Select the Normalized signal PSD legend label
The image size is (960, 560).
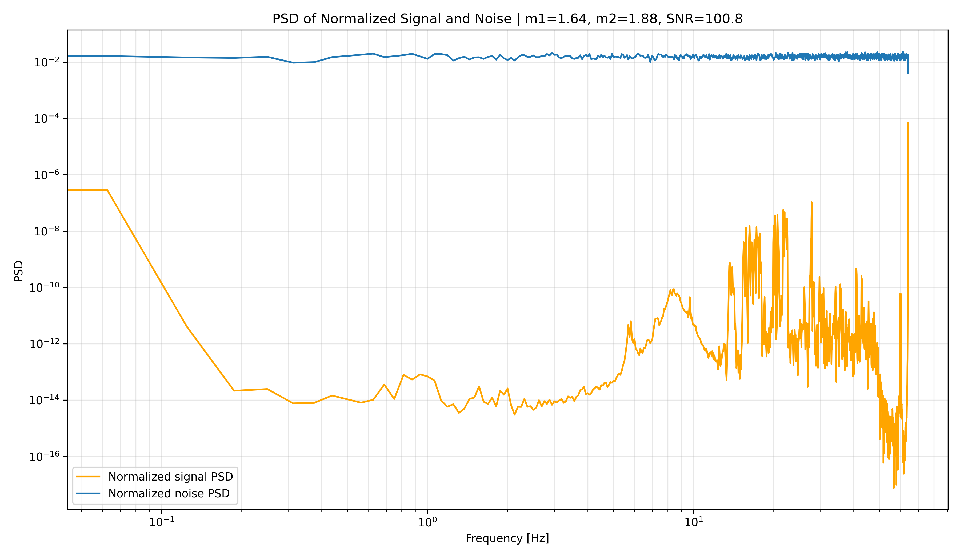[x=171, y=477]
